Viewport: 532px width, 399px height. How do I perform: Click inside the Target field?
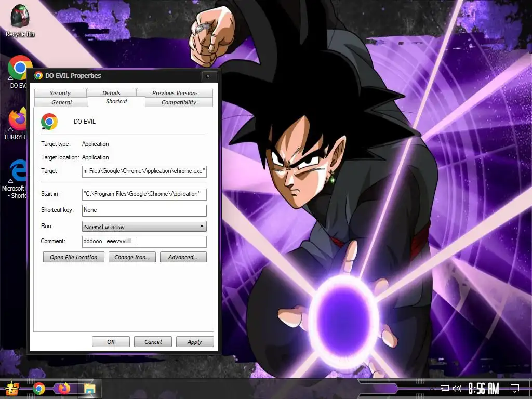pos(144,171)
